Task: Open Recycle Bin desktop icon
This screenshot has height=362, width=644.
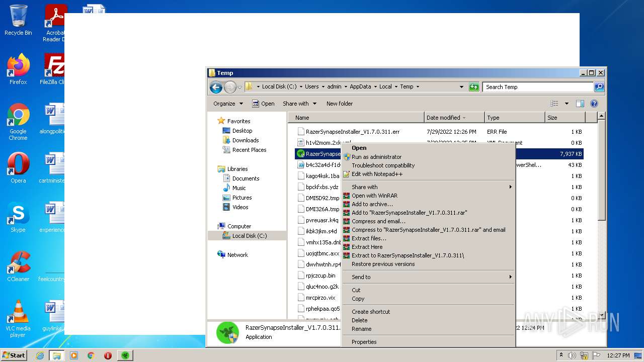Action: [18, 20]
